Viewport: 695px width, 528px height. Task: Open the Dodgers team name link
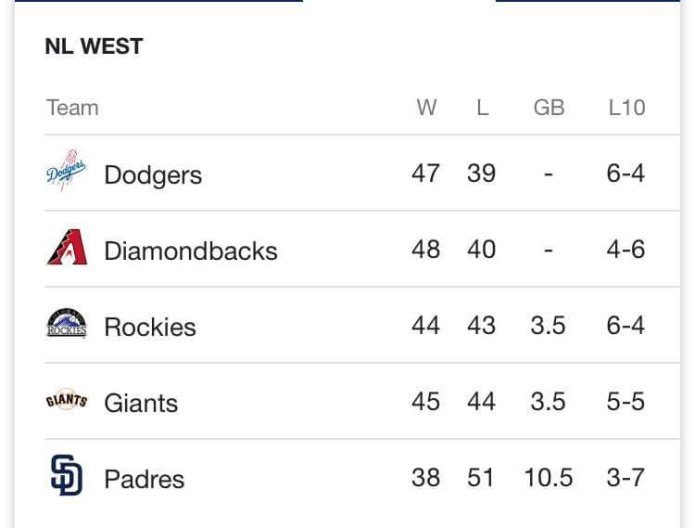tap(153, 175)
